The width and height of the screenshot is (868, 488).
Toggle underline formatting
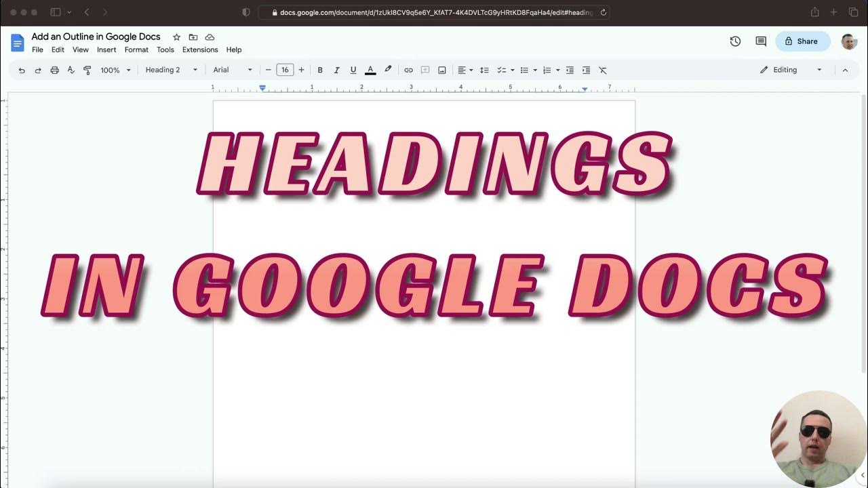(353, 70)
